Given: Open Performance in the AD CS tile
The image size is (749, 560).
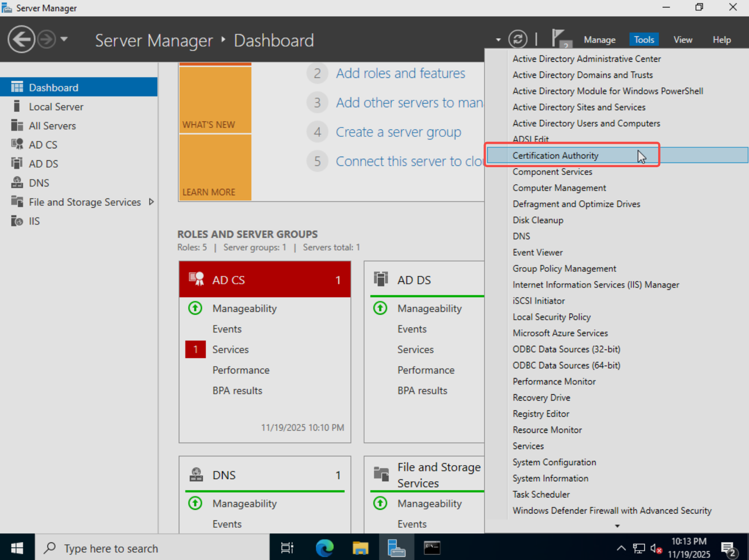Looking at the screenshot, I should point(241,370).
